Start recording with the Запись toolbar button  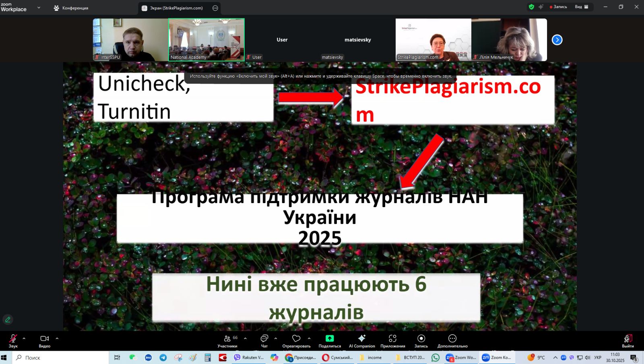tap(421, 340)
